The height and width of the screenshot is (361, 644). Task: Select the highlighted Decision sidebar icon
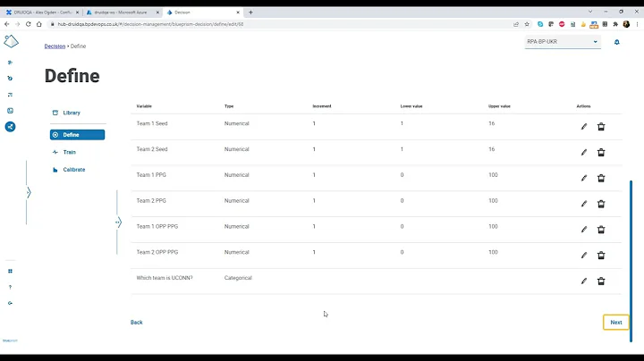pos(10,127)
